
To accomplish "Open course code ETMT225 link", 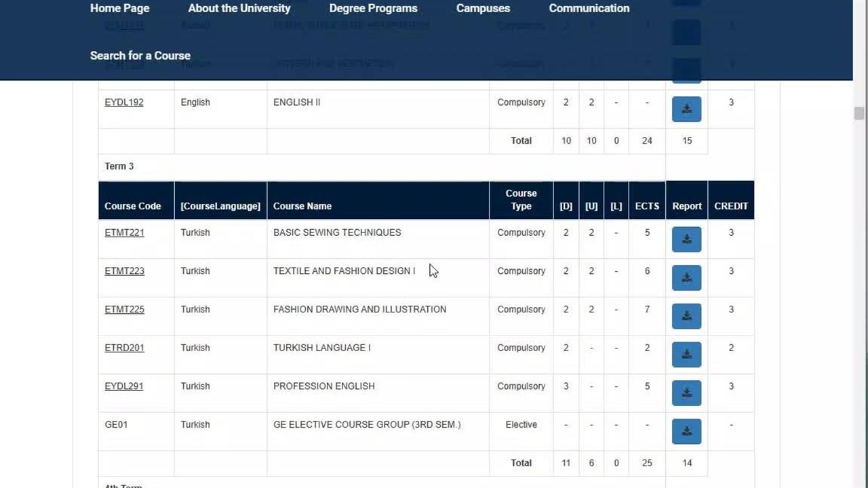I will click(x=124, y=309).
